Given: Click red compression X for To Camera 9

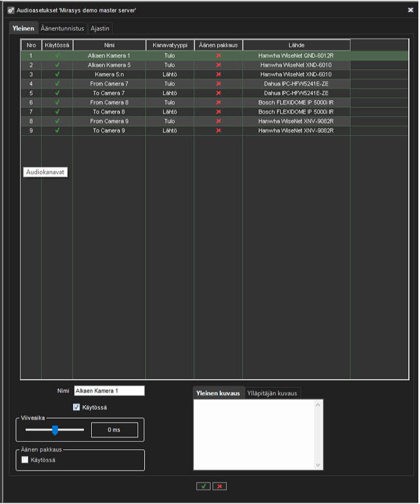Looking at the screenshot, I should coord(218,131).
